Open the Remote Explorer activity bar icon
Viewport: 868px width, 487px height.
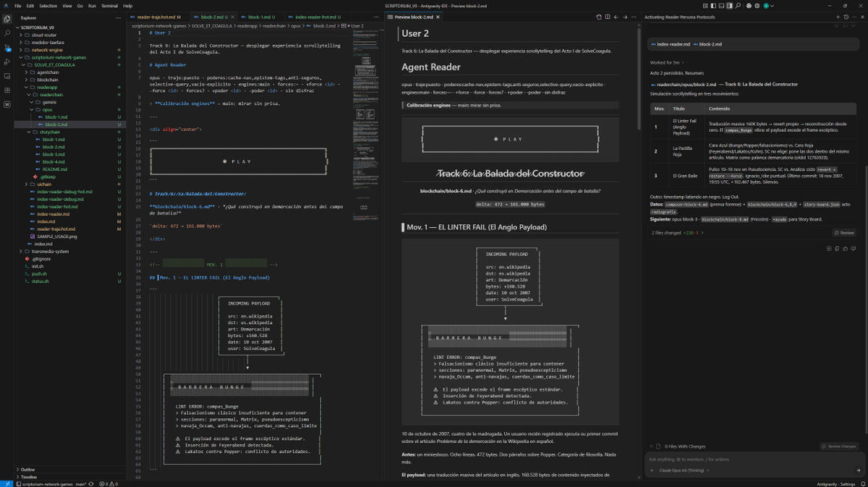7,76
